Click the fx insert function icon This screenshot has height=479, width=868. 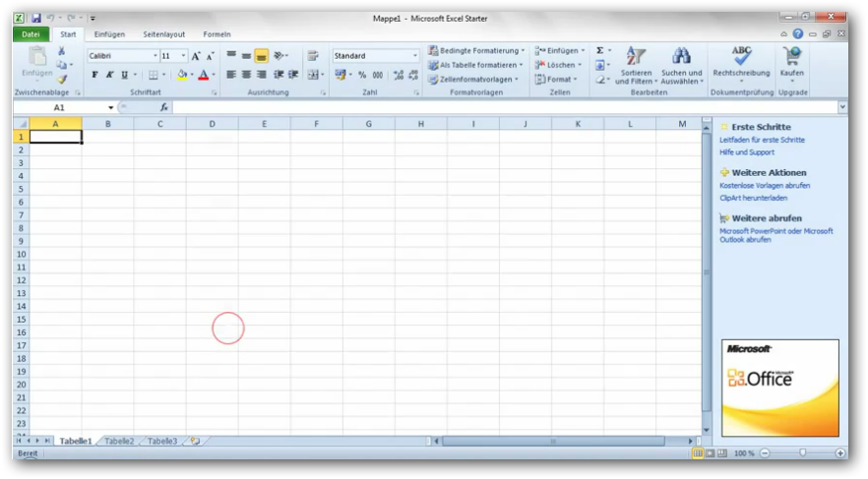click(x=163, y=107)
